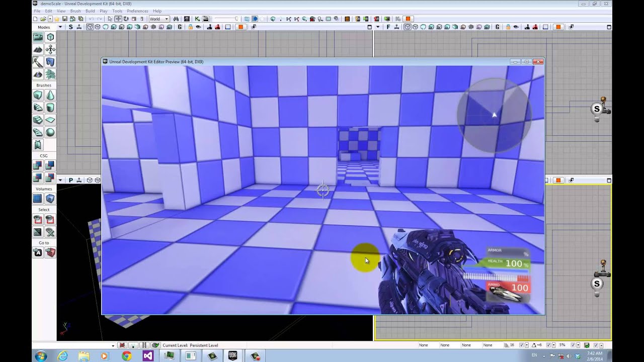Screen dimensions: 644x362
Task: Create a Cube builder brush
Action: (38, 95)
